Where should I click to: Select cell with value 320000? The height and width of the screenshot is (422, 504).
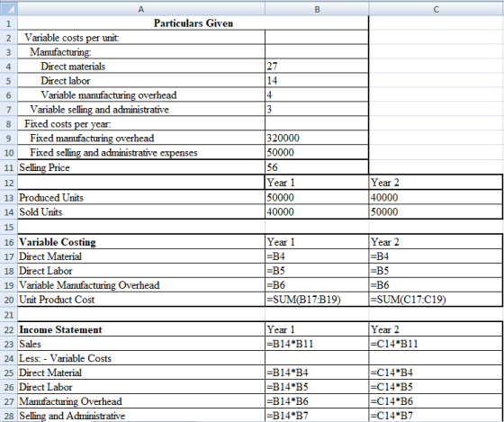[317, 138]
